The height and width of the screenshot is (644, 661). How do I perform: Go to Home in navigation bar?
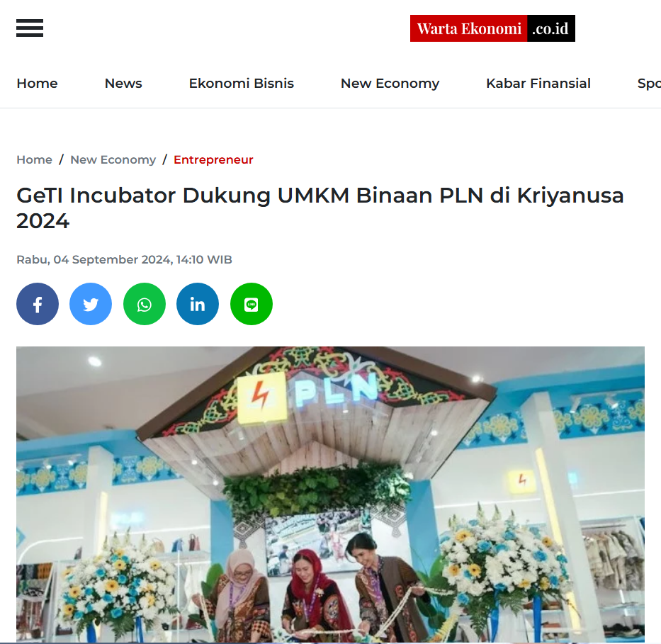coord(37,84)
